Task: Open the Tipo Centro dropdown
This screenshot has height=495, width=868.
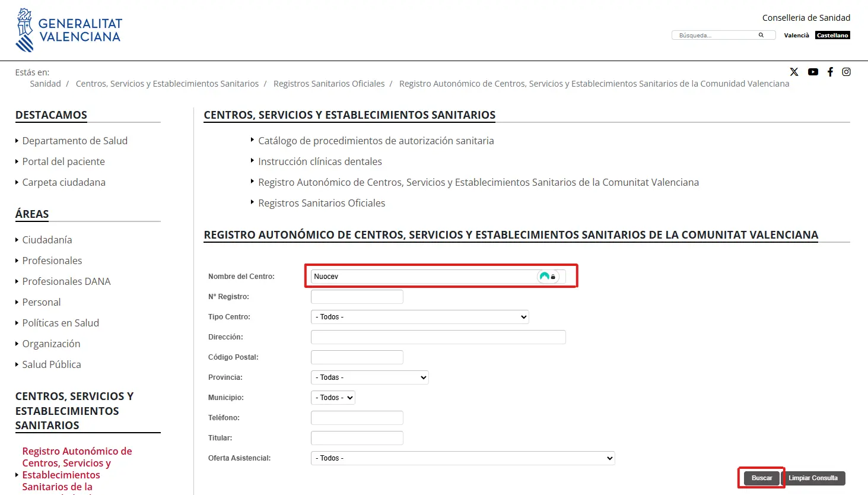Action: [419, 317]
